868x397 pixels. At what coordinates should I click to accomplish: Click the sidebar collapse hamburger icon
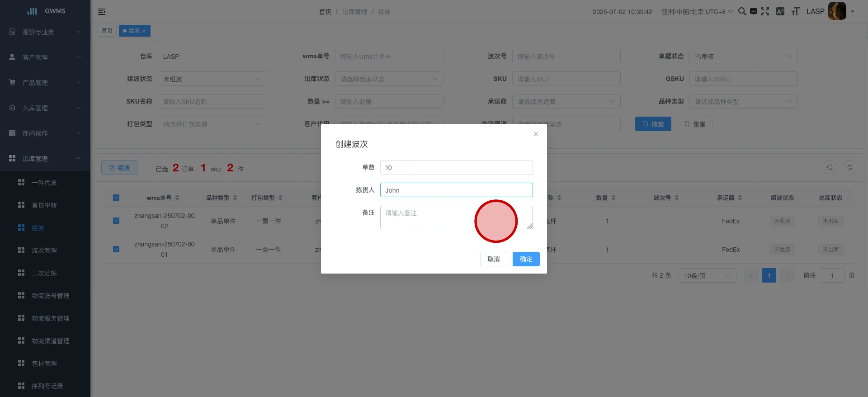point(102,12)
